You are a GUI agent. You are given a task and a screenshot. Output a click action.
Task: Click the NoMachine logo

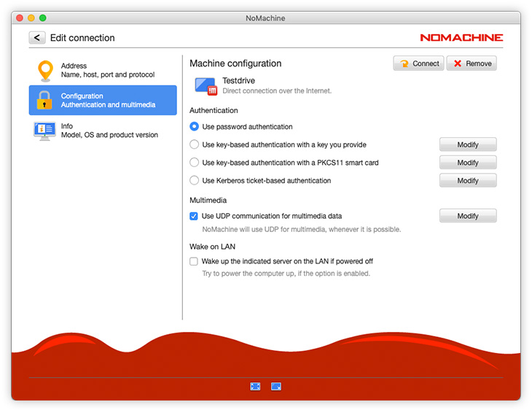[461, 37]
